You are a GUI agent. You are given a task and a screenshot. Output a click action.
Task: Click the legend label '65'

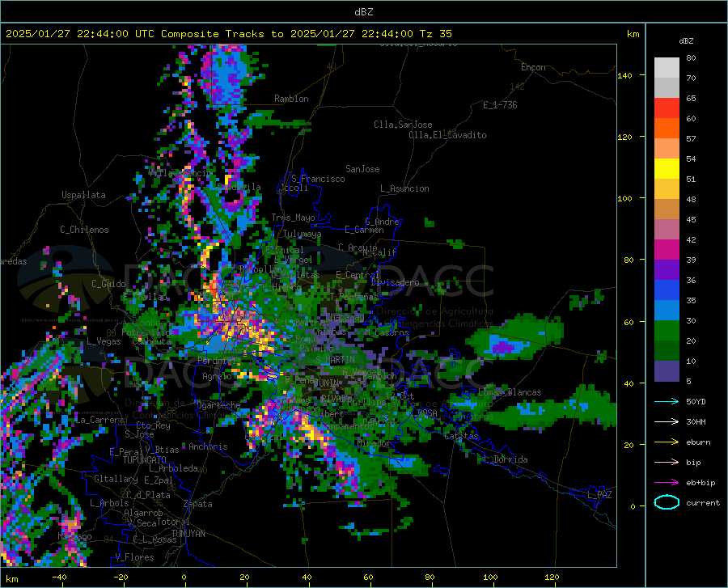click(x=691, y=99)
